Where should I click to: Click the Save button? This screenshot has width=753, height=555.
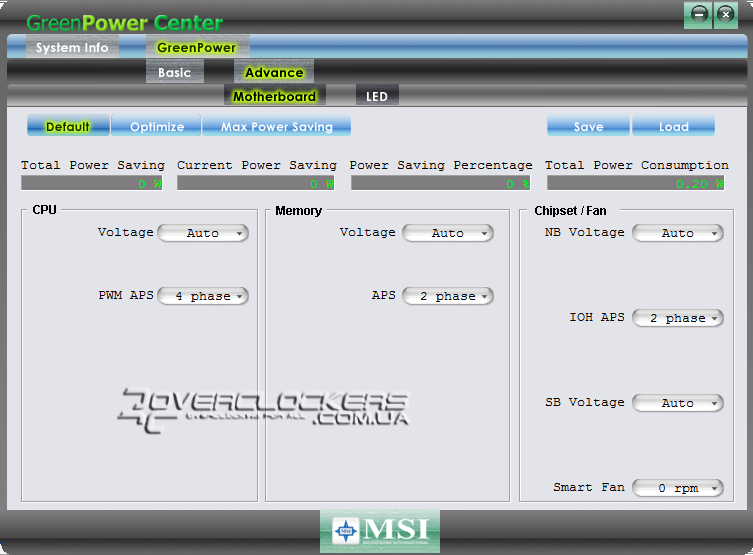[x=588, y=126]
